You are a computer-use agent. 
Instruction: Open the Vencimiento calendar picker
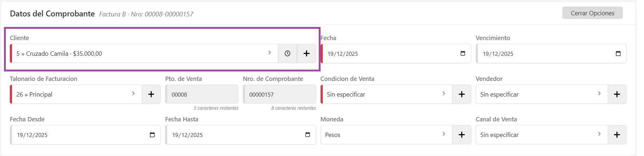pyautogui.click(x=618, y=54)
